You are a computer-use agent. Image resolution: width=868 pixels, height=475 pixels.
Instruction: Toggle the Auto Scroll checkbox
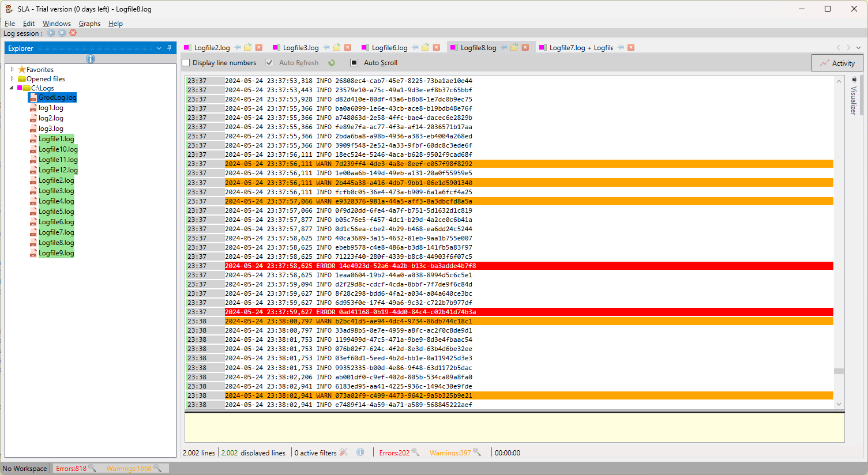354,63
